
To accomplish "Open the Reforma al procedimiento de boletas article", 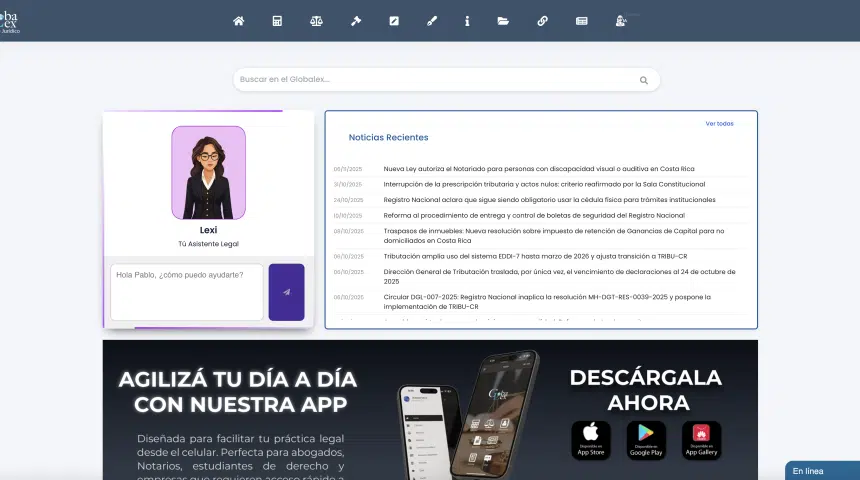I will pyautogui.click(x=533, y=215).
